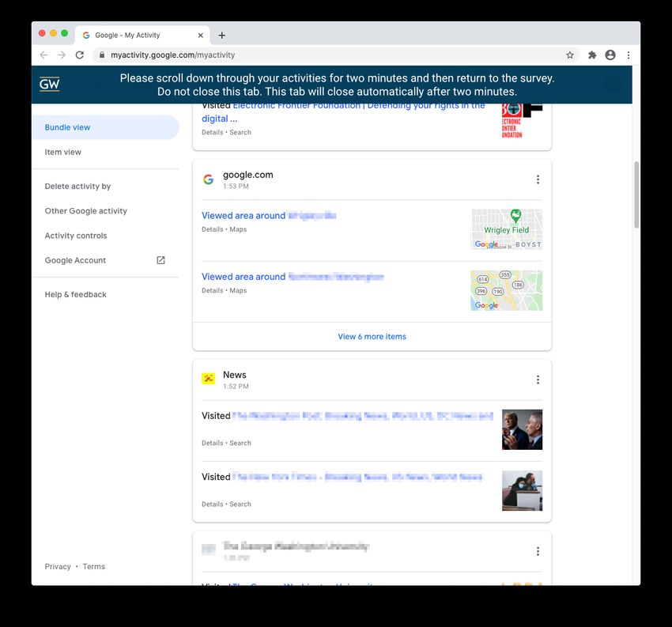Open Chrome's three-dot menu
The height and width of the screenshot is (627, 672).
click(x=629, y=55)
